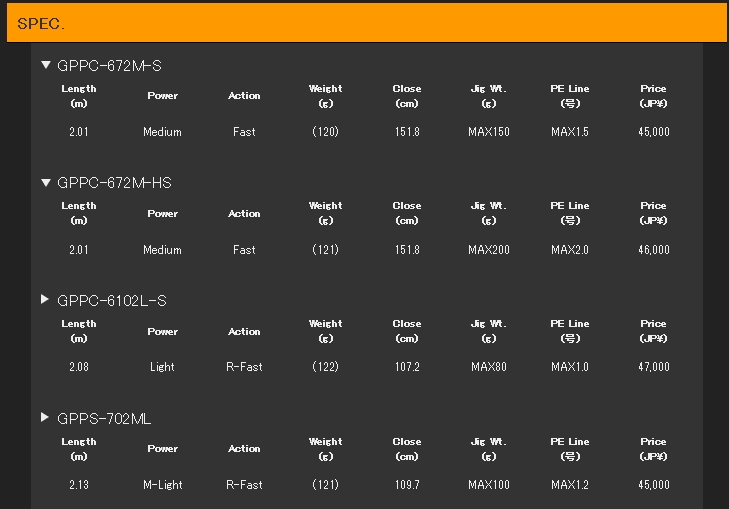Click the SPEC. header bar
Image resolution: width=729 pixels, height=509 pixels.
click(x=366, y=23)
